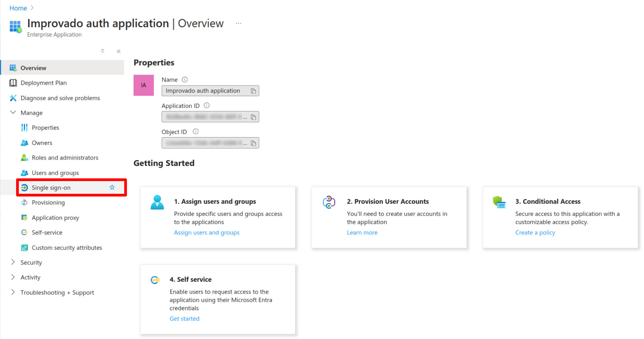This screenshot has width=644, height=339.
Task: Click the Custom security attributes icon
Action: [25, 248]
